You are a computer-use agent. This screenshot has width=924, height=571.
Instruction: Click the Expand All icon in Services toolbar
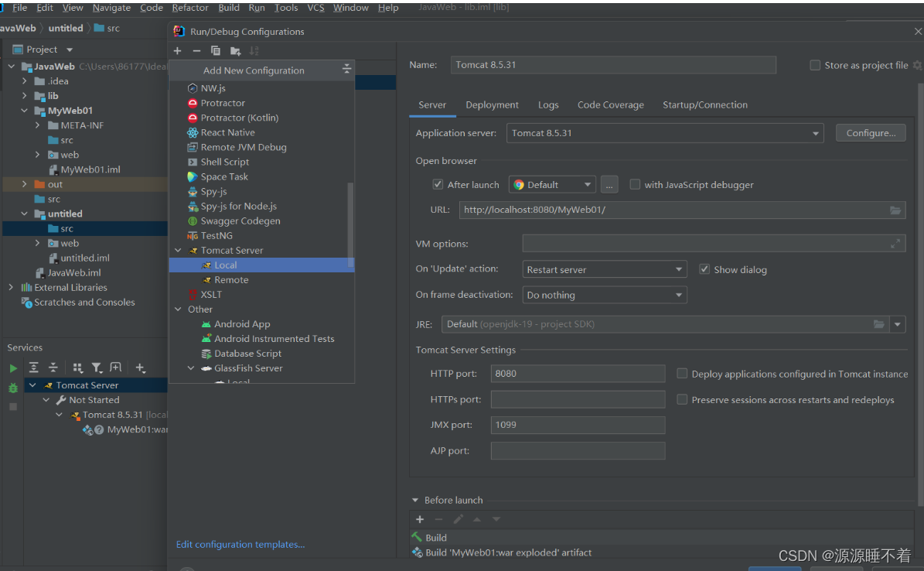(x=33, y=368)
